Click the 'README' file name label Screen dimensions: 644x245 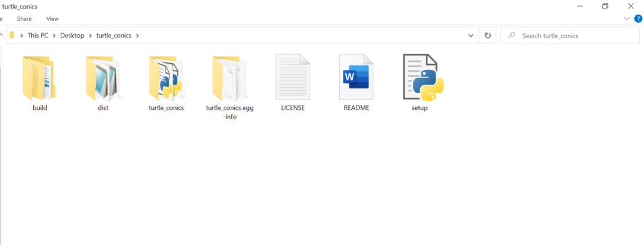[356, 108]
